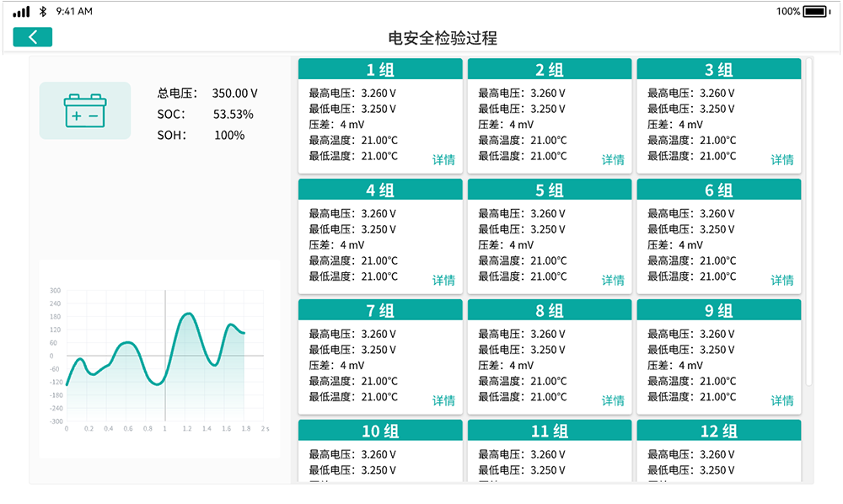Click 最低温度 21.00°C in group 9 组
Image resolution: width=843 pixels, height=504 pixels.
(x=691, y=397)
